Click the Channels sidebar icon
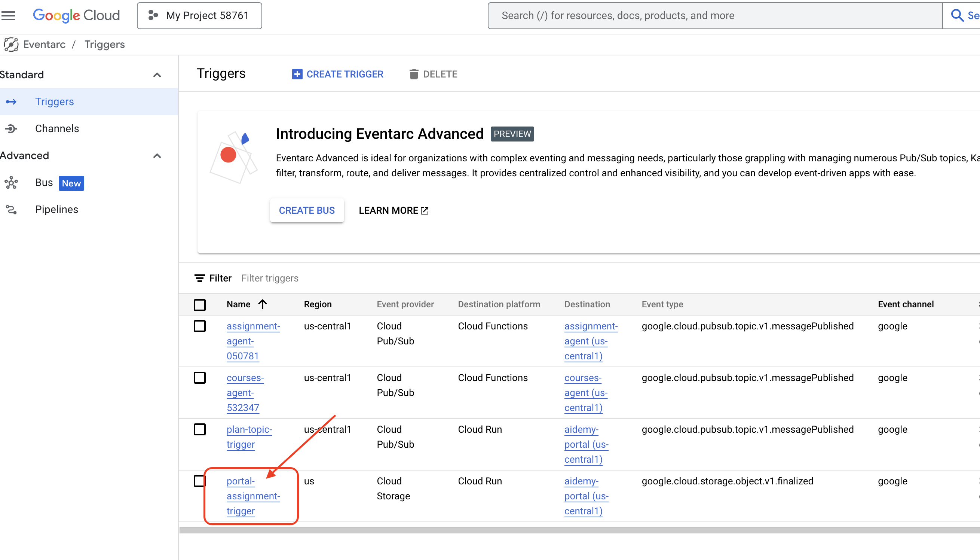Screen dimensions: 980x560 (x=11, y=128)
